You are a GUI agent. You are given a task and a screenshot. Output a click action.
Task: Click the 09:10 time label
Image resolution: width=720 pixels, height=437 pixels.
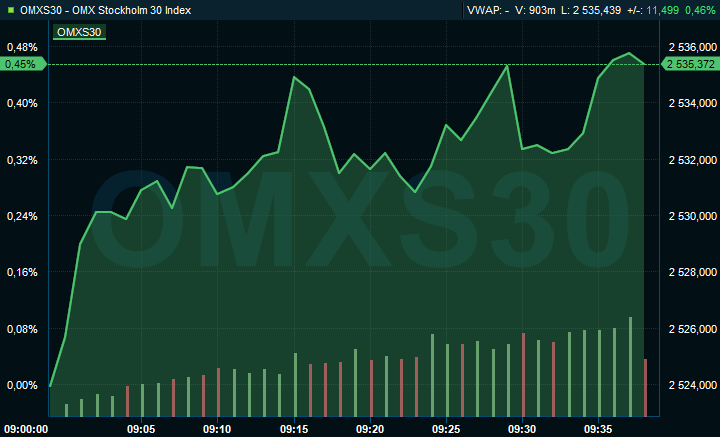click(x=217, y=429)
